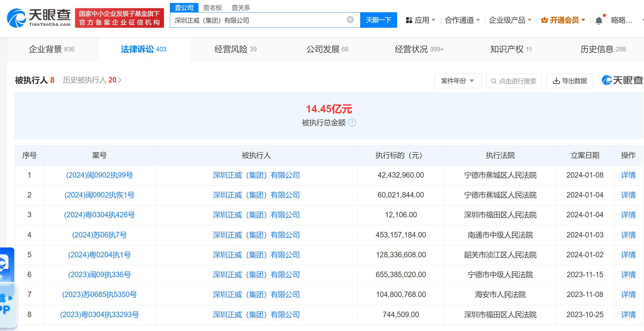
Task: Click the help question mark beside 被执行总金额
Action: [x=352, y=123]
